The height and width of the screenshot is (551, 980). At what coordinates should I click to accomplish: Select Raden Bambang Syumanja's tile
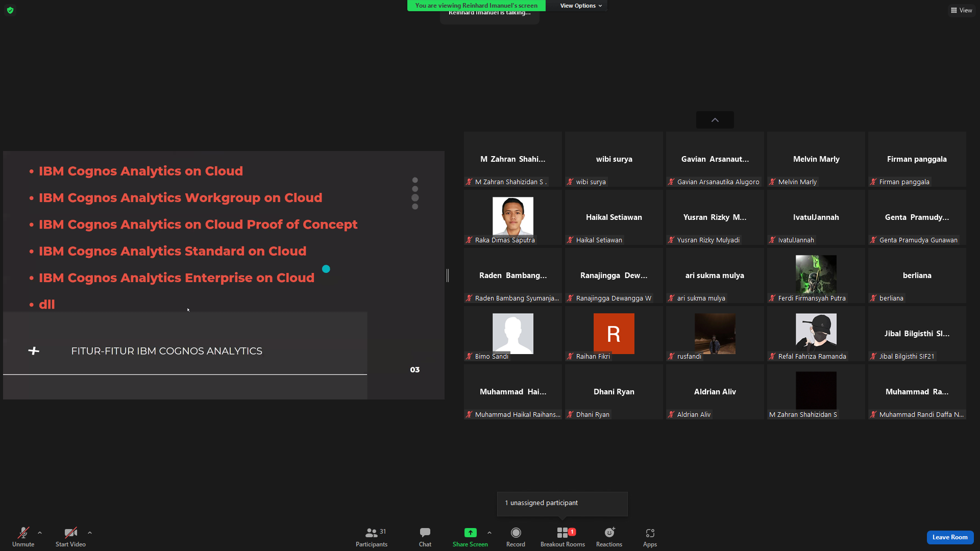click(513, 275)
